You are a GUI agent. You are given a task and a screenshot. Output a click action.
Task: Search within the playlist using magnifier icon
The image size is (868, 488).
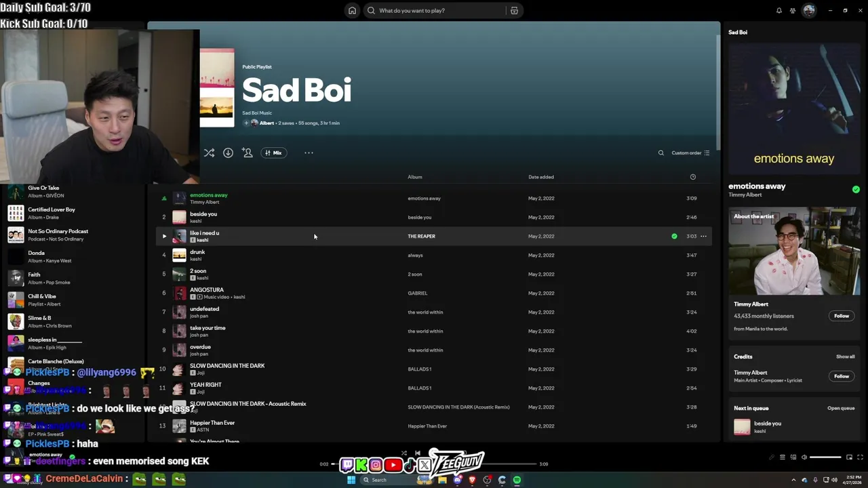coord(661,153)
